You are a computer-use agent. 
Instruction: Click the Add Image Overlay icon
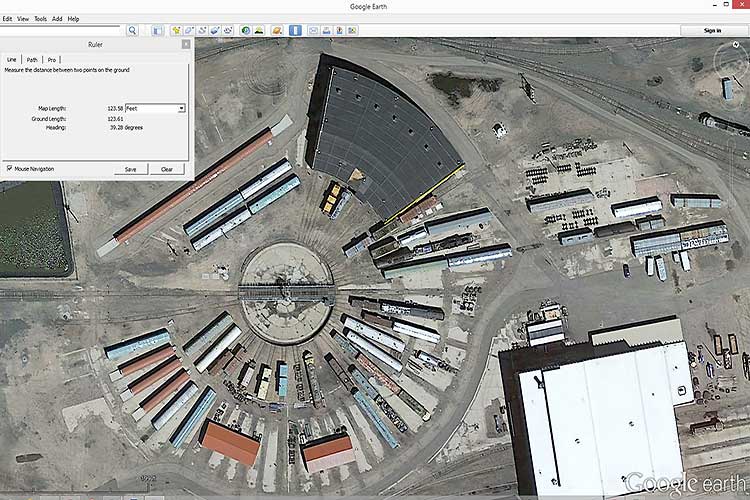(x=215, y=30)
